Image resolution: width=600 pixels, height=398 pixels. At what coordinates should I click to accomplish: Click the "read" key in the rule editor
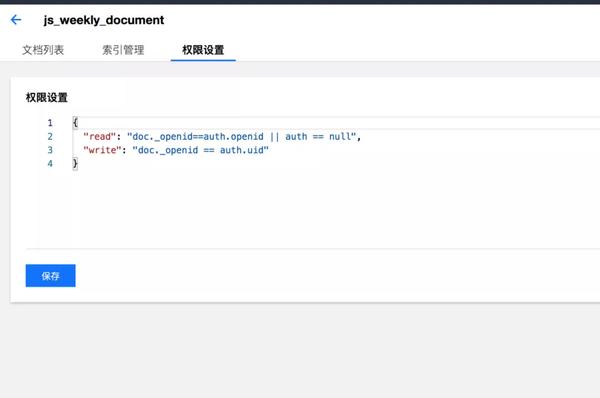point(99,137)
